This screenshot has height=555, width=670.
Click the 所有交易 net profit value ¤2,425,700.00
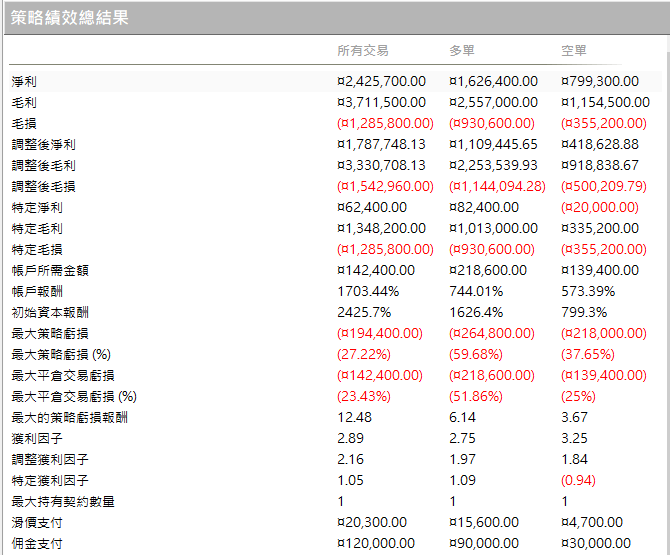click(381, 81)
